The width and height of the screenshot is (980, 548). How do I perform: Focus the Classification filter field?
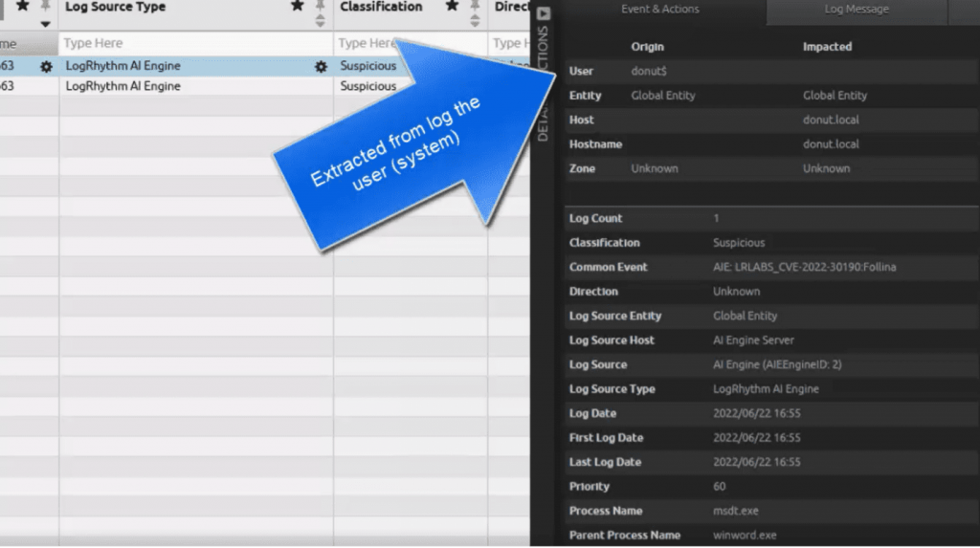[x=410, y=44]
